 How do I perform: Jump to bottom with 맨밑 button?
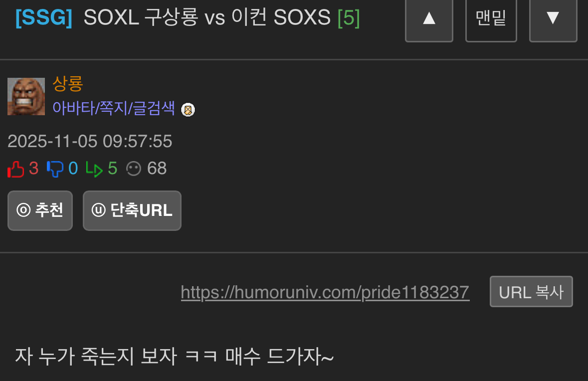tap(491, 19)
